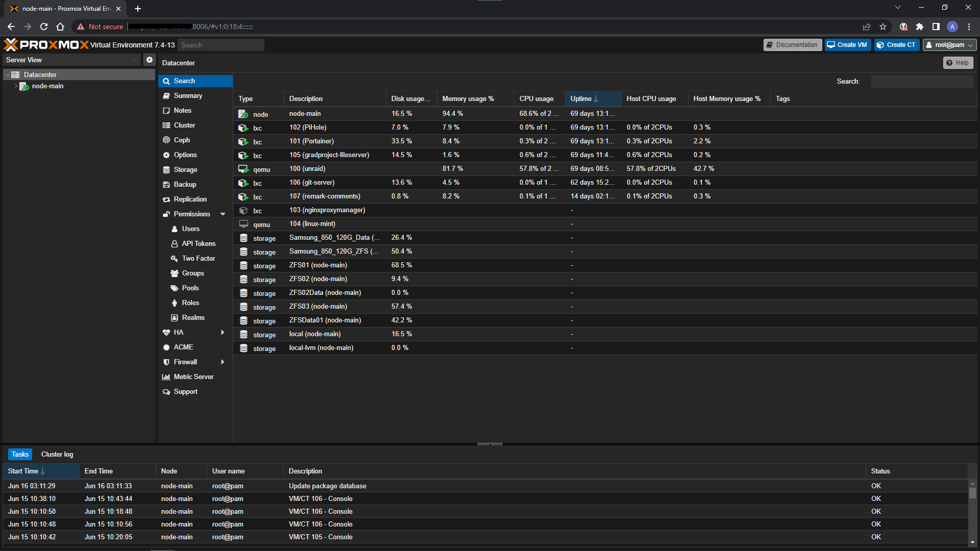This screenshot has height=551, width=980.
Task: Click the API Tokens user icon
Action: pos(175,244)
